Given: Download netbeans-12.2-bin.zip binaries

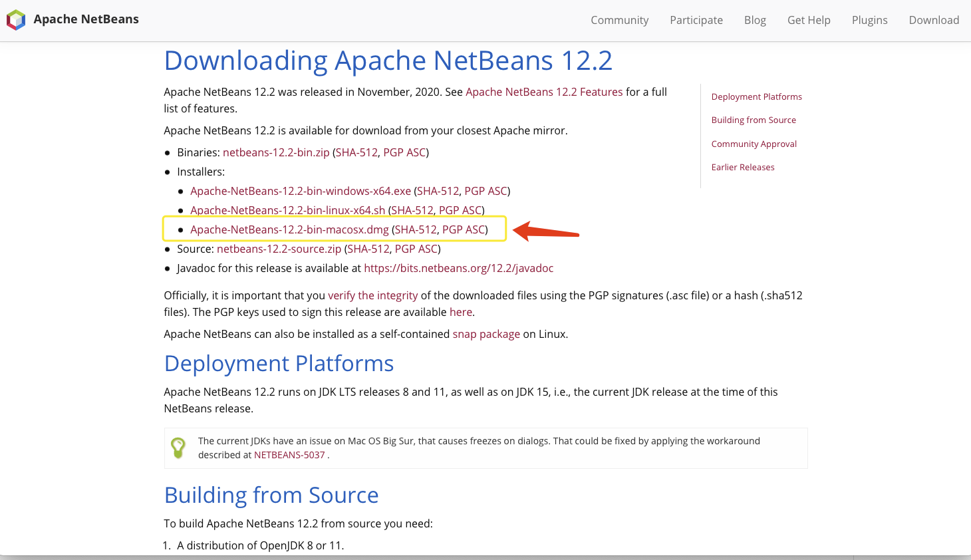Looking at the screenshot, I should click(x=276, y=152).
